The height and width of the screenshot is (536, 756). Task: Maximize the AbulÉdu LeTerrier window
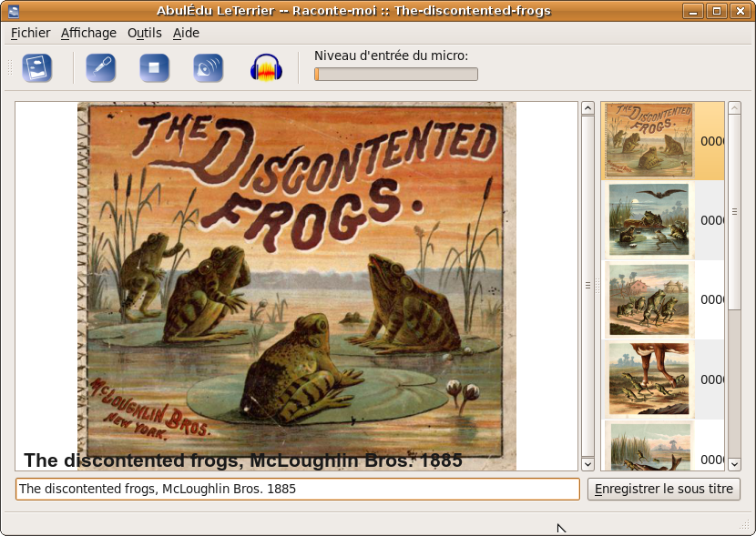pyautogui.click(x=717, y=11)
